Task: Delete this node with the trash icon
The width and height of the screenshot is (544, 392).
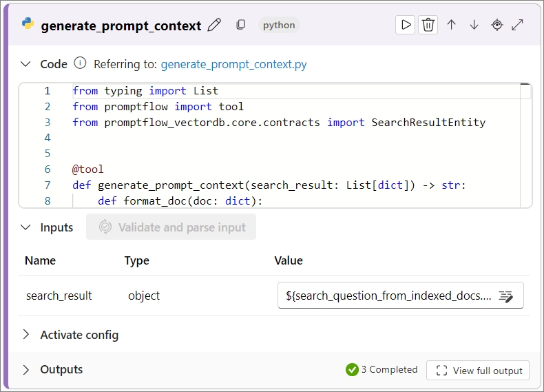Action: [428, 25]
